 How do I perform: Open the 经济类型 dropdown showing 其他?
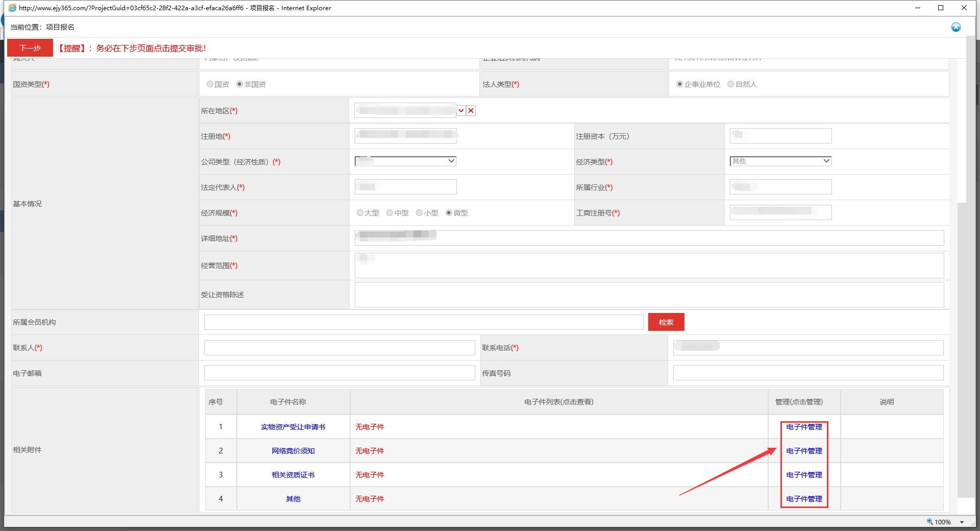point(780,161)
